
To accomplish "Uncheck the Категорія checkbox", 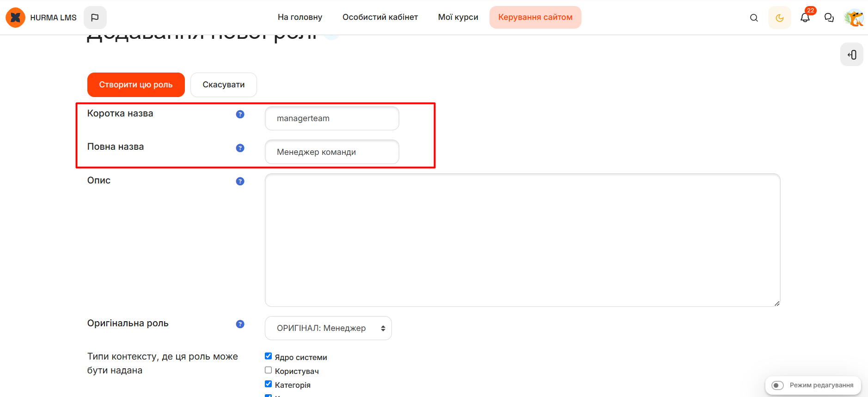I will click(268, 384).
